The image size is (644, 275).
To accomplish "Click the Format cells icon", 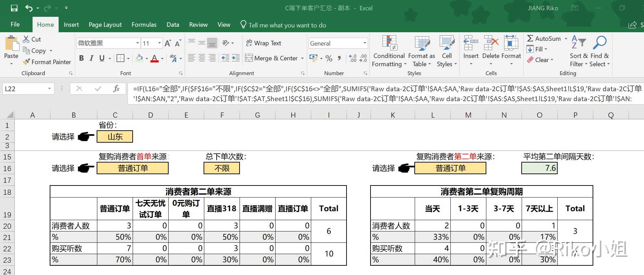I will (x=511, y=43).
